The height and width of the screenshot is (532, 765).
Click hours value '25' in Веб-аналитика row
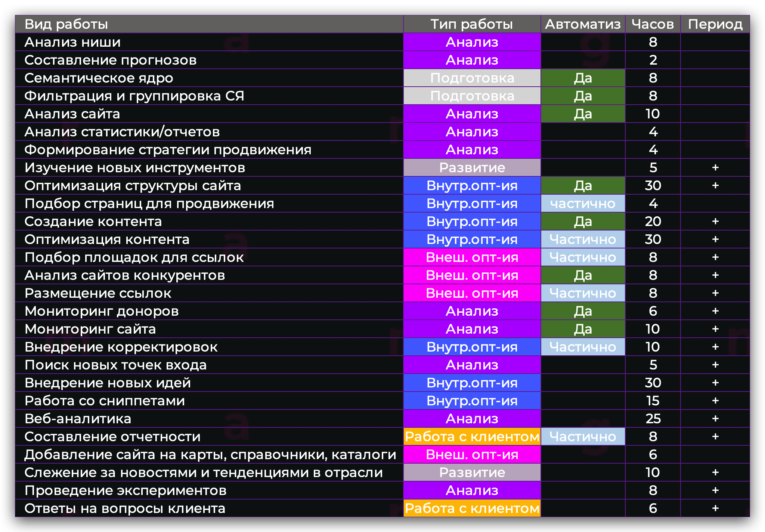(x=653, y=419)
